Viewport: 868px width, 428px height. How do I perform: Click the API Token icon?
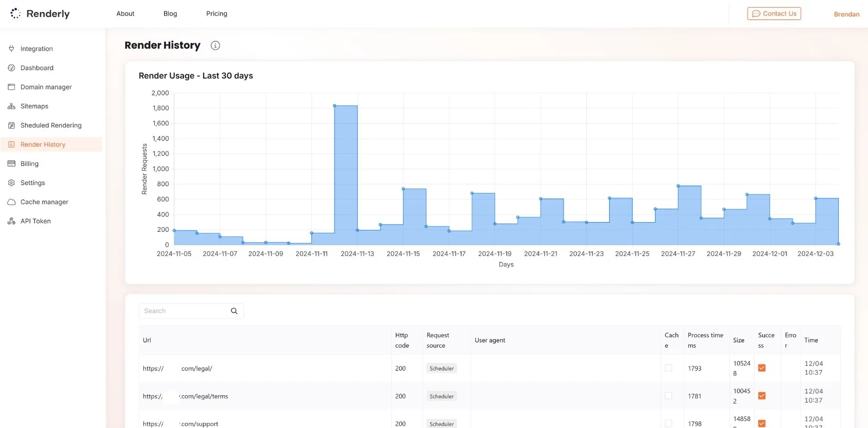coord(11,221)
